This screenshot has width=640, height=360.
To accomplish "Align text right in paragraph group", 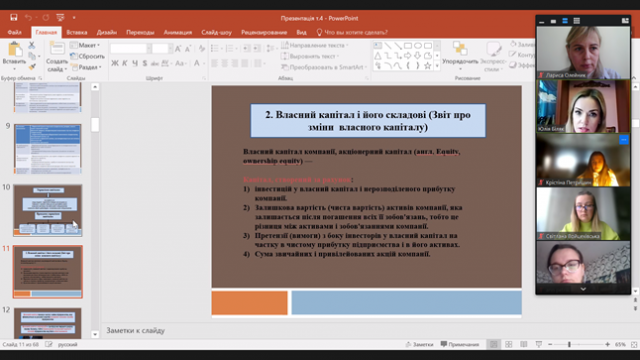I will click(x=235, y=63).
